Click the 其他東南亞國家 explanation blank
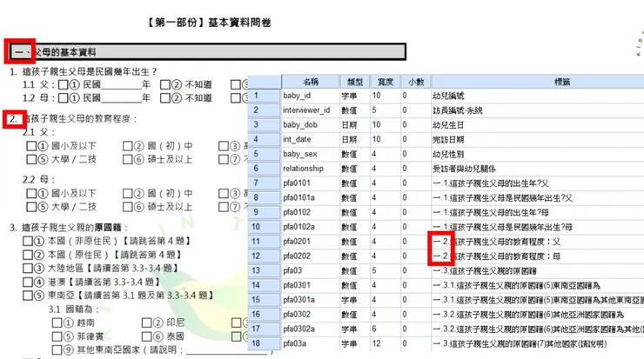This screenshot has width=644, height=359. coord(228,351)
